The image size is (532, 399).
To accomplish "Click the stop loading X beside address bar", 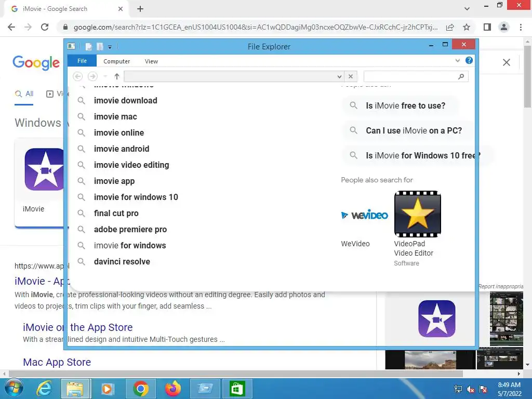I will click(351, 76).
